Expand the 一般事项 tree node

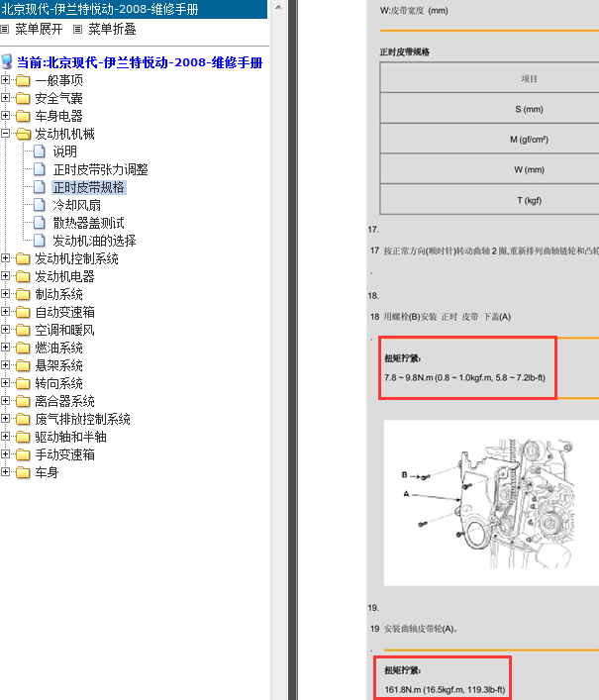click(5, 80)
